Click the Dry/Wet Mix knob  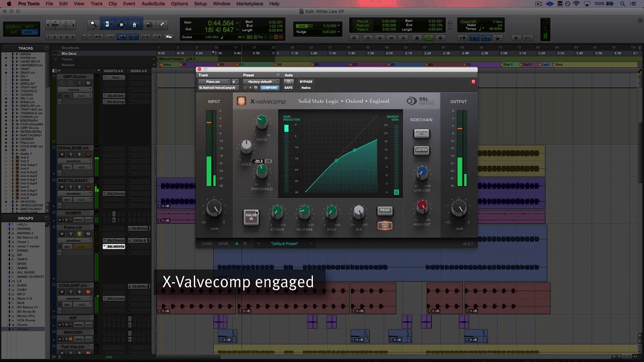(x=359, y=212)
